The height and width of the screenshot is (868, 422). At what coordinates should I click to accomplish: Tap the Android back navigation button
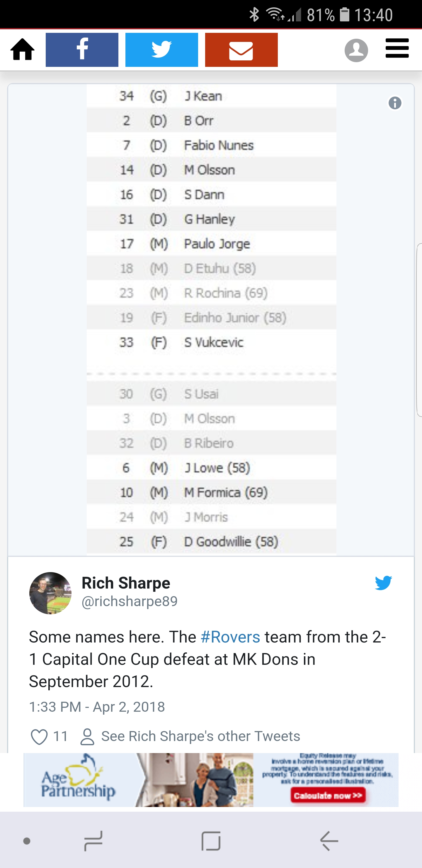pos(329,841)
